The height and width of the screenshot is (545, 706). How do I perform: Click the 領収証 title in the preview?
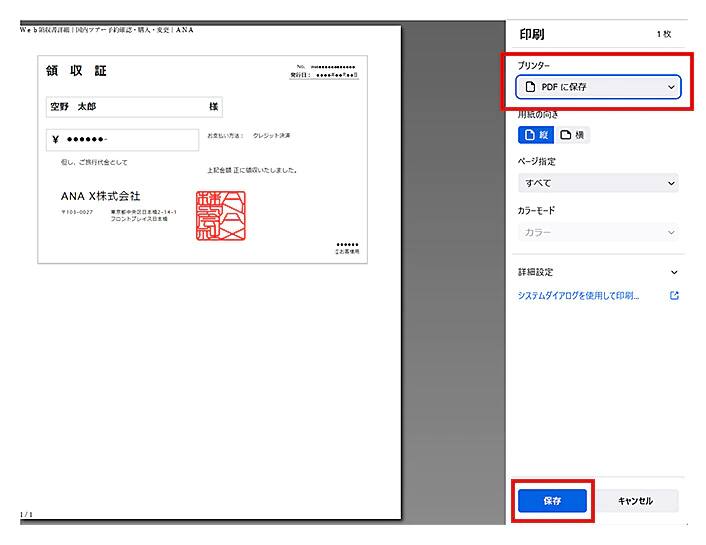[x=76, y=71]
